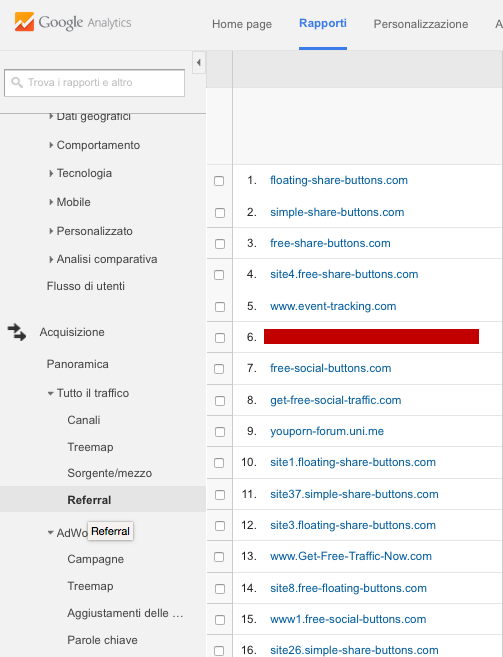This screenshot has width=503, height=657.
Task: Open the simple-share-buttons.com referral link
Action: 337,212
